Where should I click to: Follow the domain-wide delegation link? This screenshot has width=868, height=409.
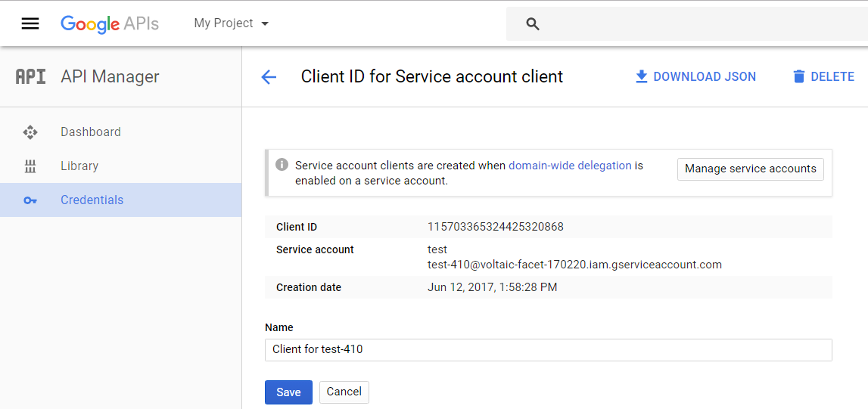tap(570, 166)
